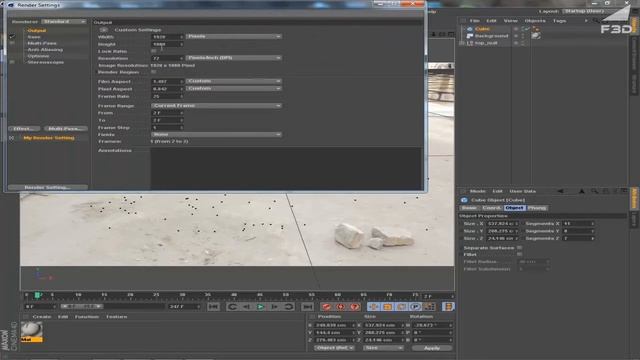Open the Renderer dropdown

pyautogui.click(x=64, y=21)
